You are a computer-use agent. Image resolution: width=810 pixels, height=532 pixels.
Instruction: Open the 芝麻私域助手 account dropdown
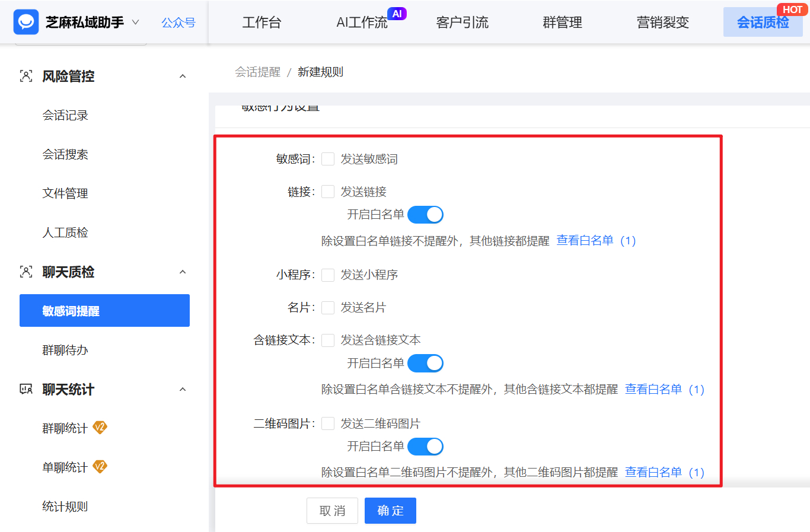coord(135,22)
